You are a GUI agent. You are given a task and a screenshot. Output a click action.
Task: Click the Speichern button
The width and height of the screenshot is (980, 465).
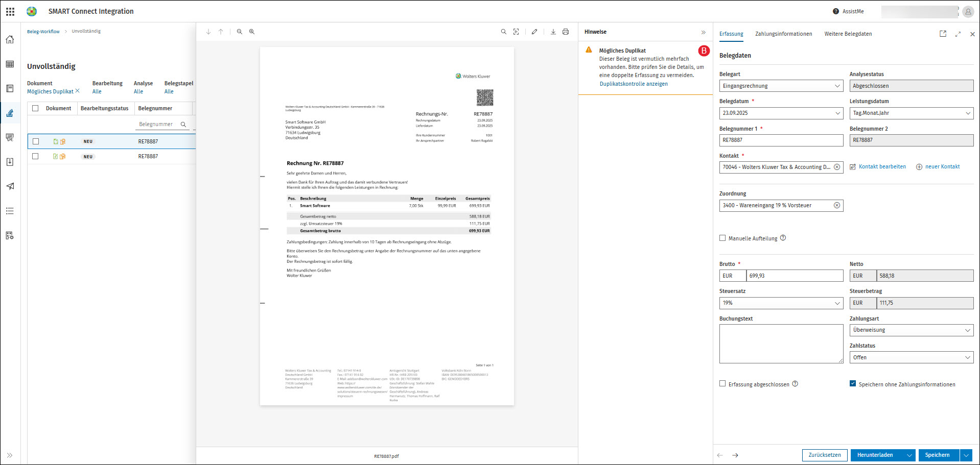[x=939, y=455]
